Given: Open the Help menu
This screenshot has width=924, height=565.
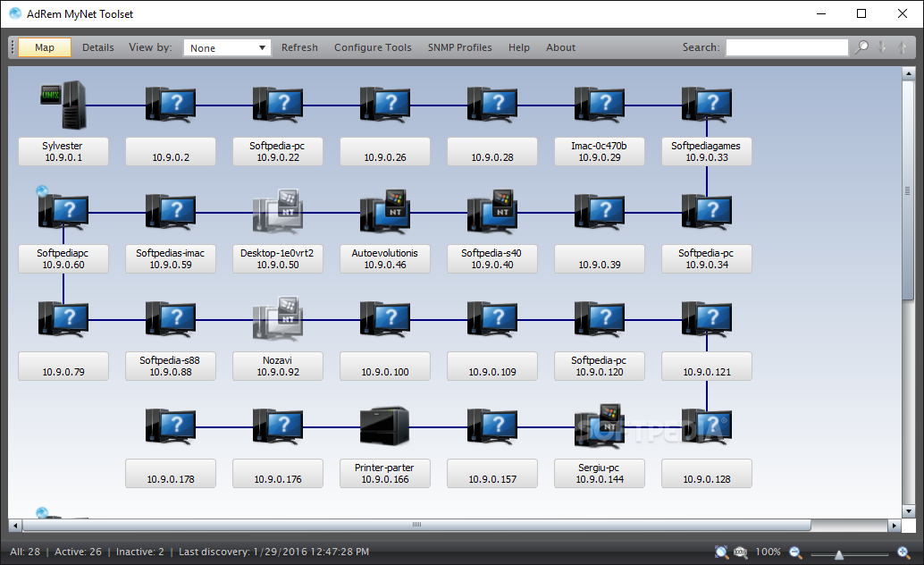Looking at the screenshot, I should (519, 47).
